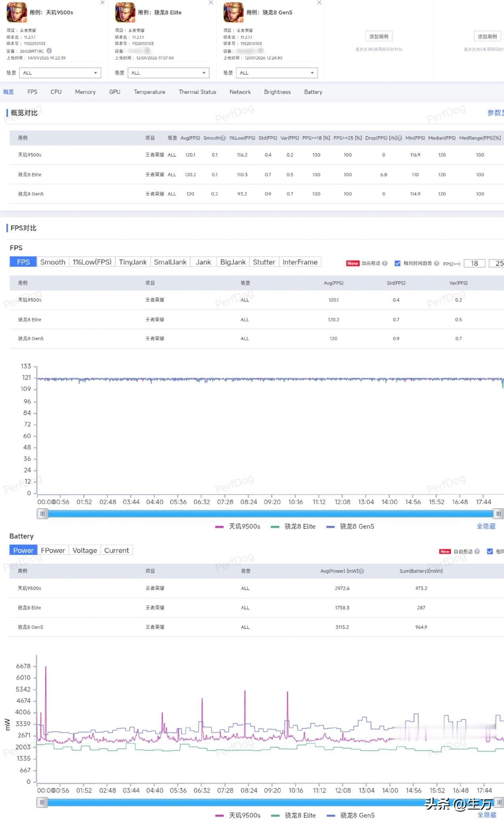Toggle 骁龙8 Elite legend in FPS chart
The width and height of the screenshot is (504, 822).
293,527
